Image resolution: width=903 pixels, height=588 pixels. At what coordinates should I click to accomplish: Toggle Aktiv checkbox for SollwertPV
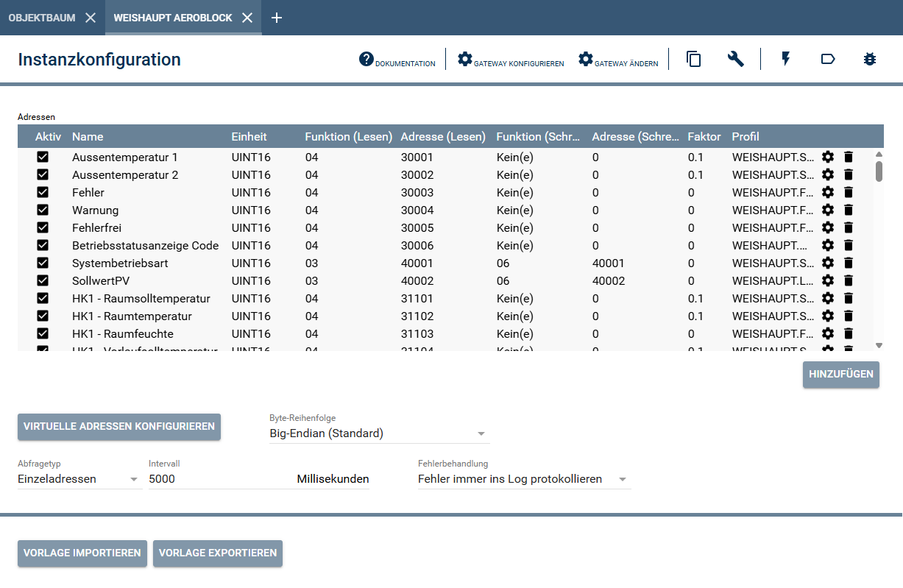pyautogui.click(x=43, y=280)
